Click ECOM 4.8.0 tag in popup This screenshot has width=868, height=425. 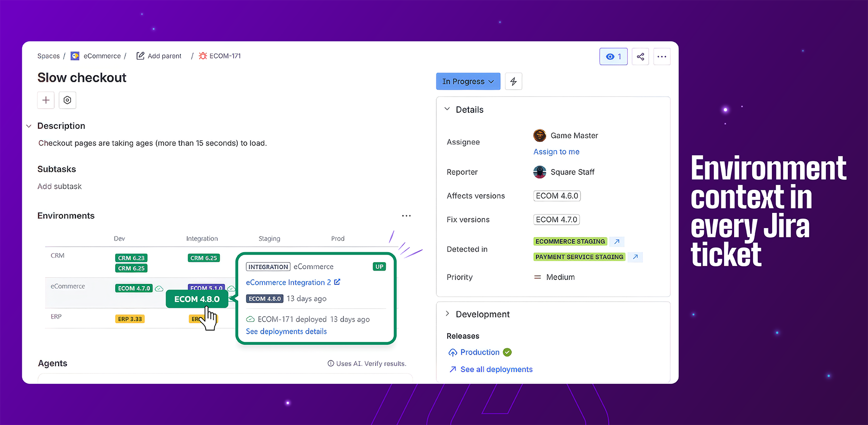pyautogui.click(x=265, y=299)
